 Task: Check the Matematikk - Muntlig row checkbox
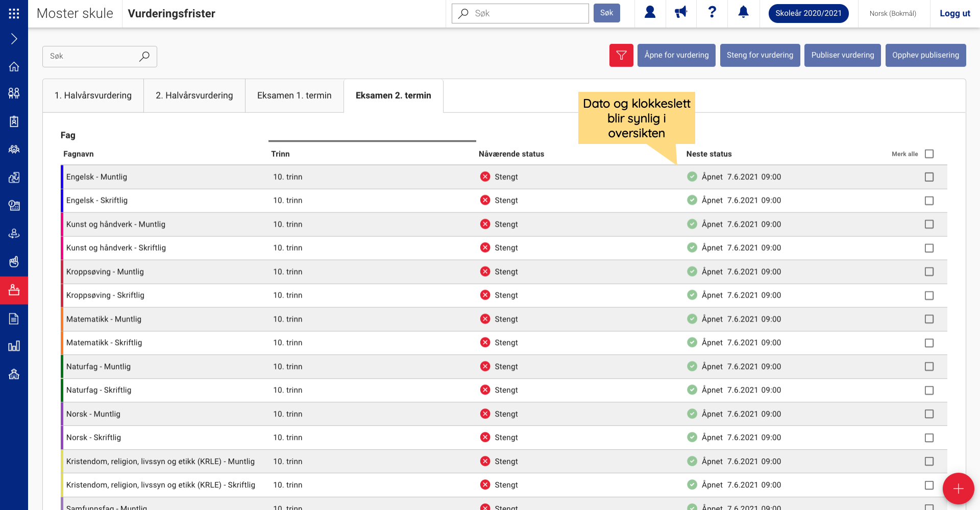[x=929, y=319]
